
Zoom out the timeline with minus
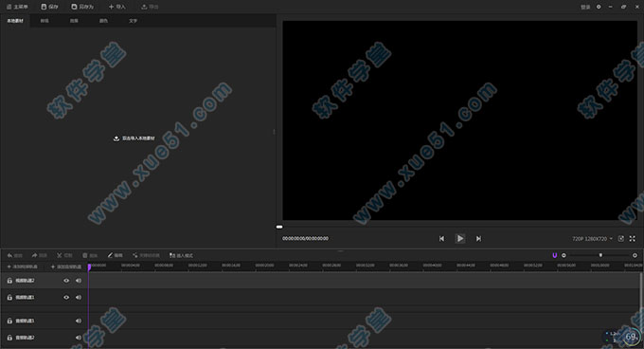click(563, 256)
